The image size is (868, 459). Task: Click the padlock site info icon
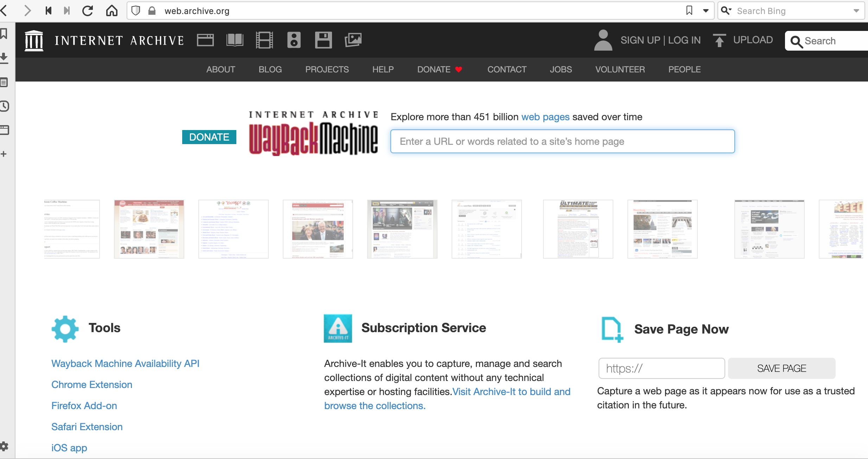pos(152,11)
